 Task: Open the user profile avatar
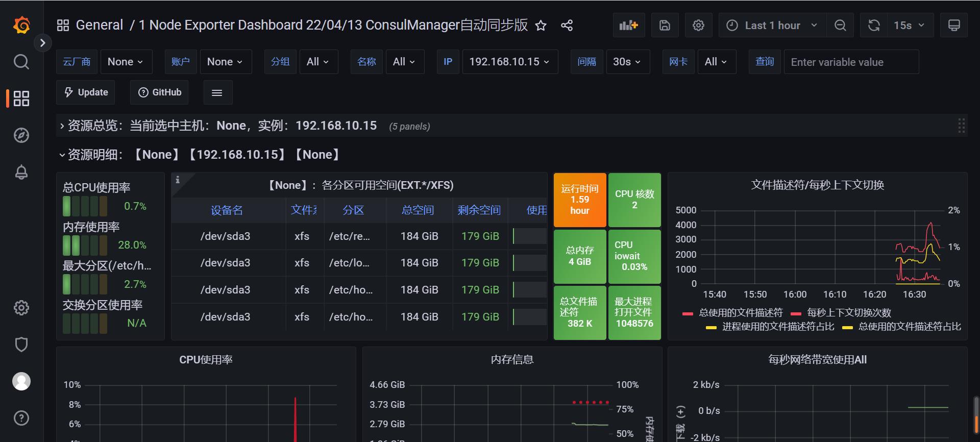[x=21, y=381]
